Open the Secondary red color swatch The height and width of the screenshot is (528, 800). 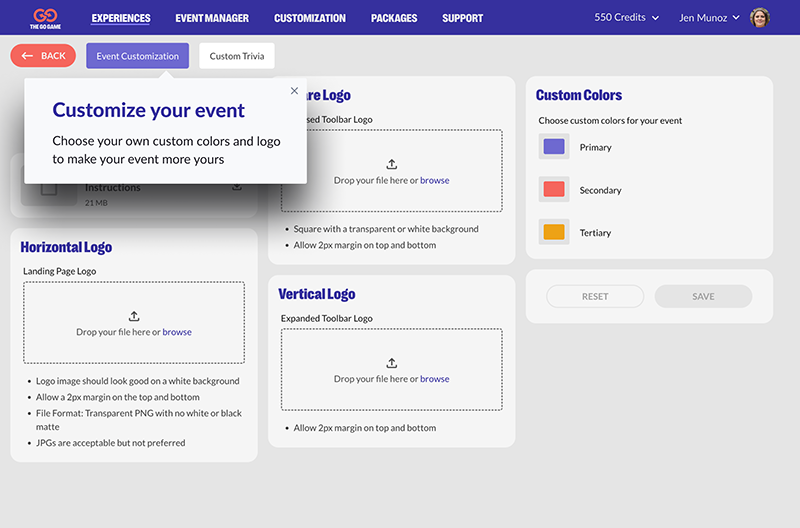(554, 189)
